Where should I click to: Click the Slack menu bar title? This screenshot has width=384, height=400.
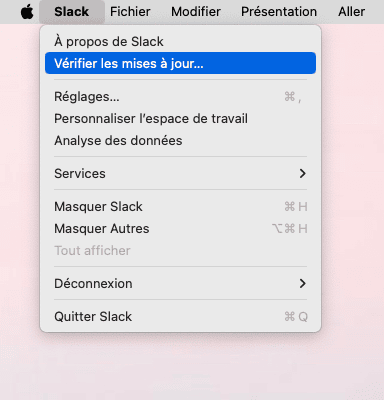point(72,12)
